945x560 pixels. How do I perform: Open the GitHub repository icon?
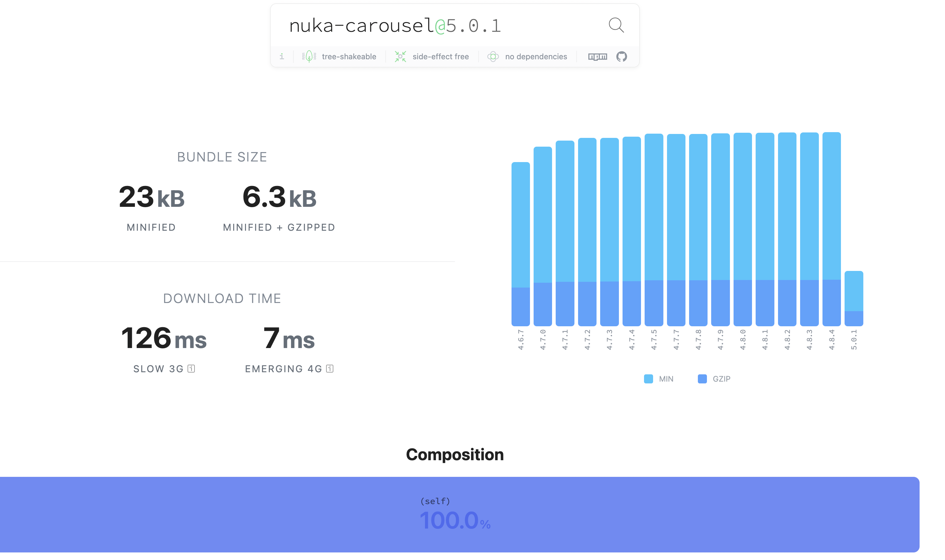coord(622,56)
